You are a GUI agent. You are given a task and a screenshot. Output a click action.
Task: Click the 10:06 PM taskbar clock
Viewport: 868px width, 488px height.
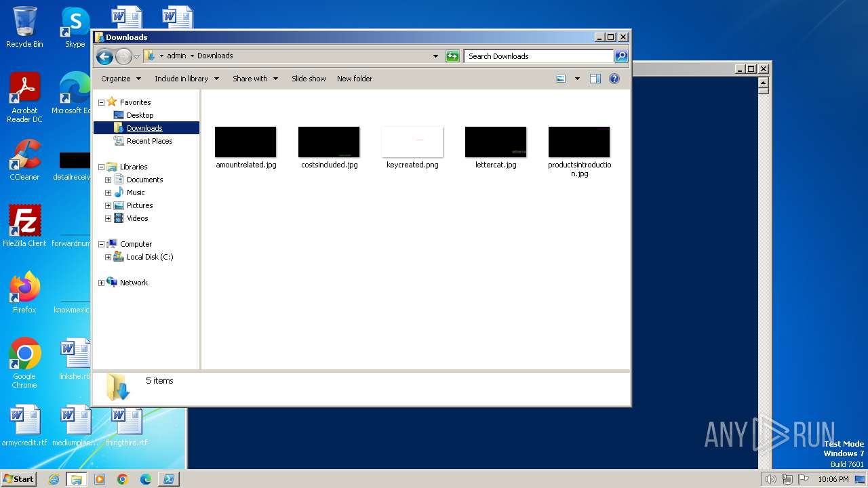coord(833,479)
